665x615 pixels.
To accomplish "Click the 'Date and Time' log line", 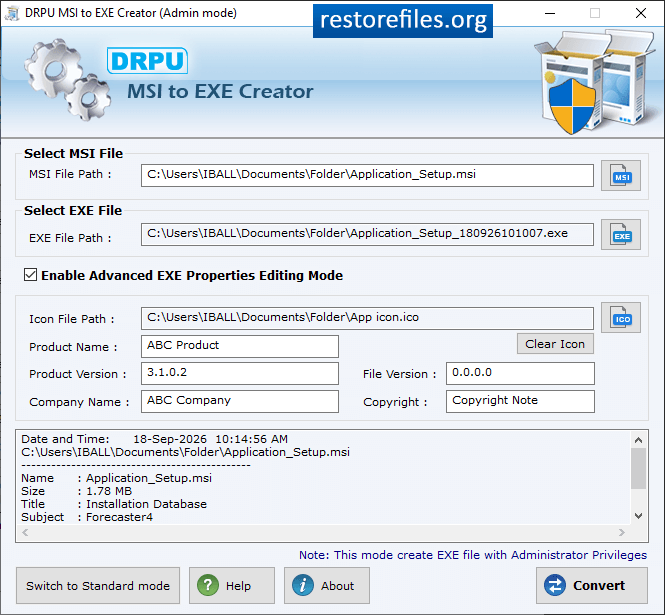I will [x=154, y=439].
